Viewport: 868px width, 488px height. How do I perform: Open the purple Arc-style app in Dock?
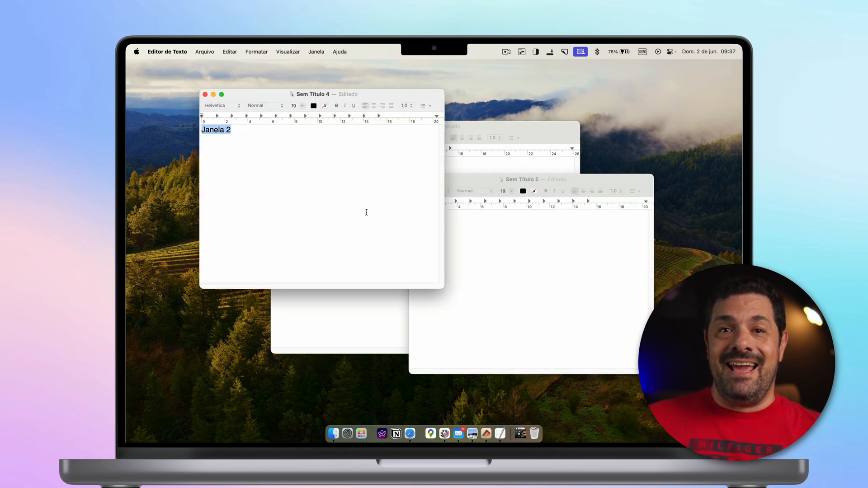(x=382, y=434)
